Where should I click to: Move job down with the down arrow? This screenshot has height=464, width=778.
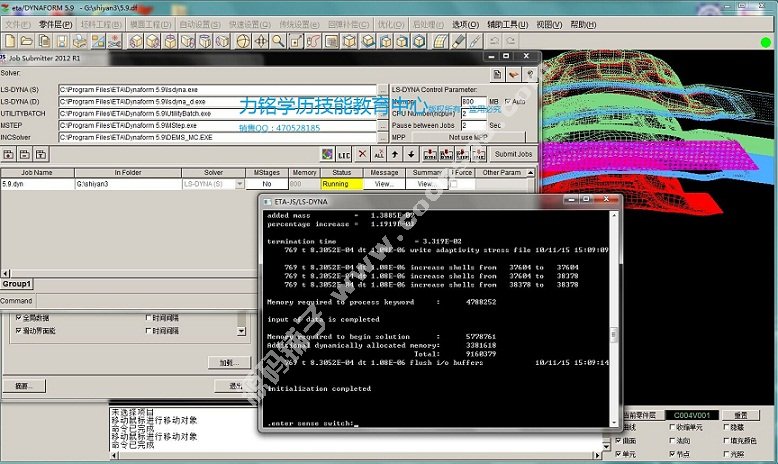(411, 154)
